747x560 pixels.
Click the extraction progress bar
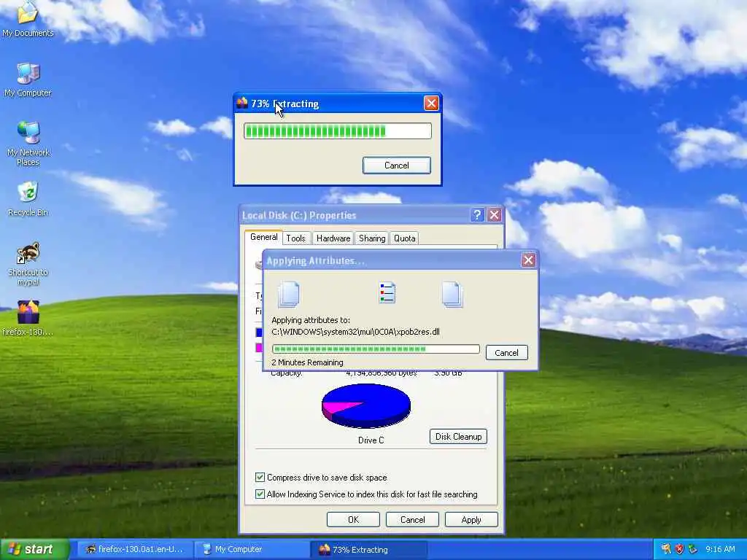338,131
